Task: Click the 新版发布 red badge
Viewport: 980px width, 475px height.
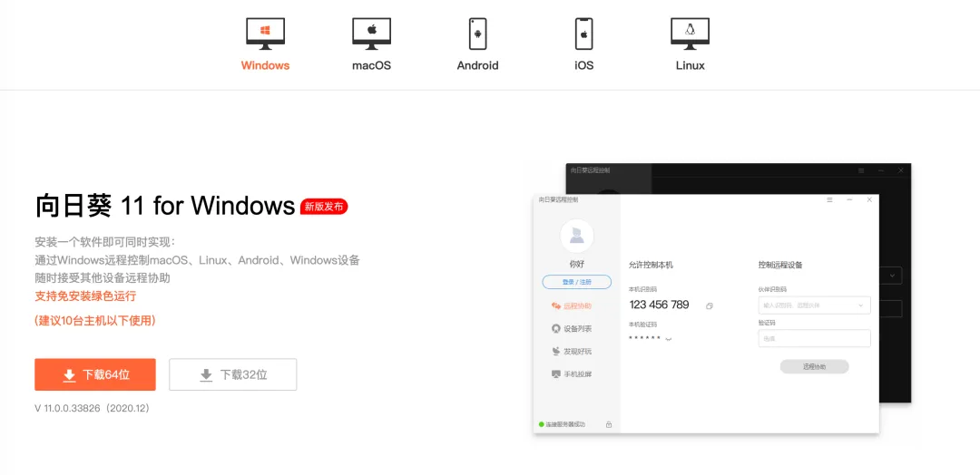Action: pyautogui.click(x=324, y=207)
